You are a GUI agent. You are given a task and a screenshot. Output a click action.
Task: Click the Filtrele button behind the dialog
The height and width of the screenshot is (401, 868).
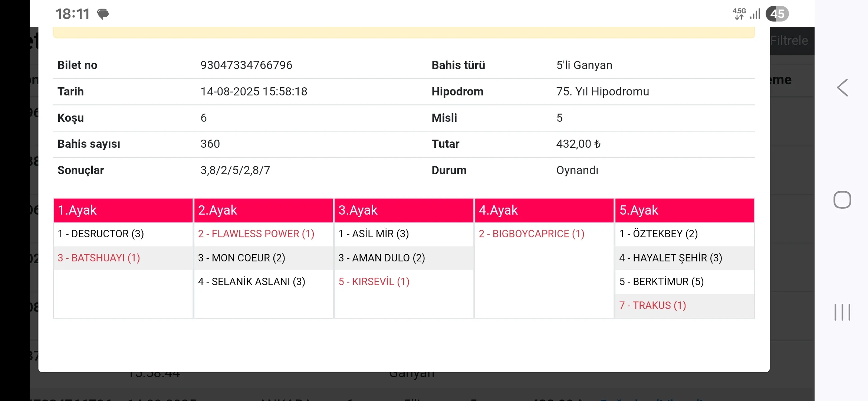789,40
